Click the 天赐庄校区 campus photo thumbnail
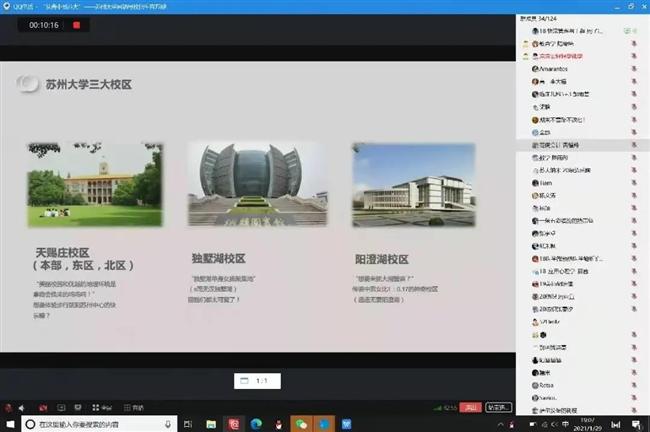 coord(94,184)
